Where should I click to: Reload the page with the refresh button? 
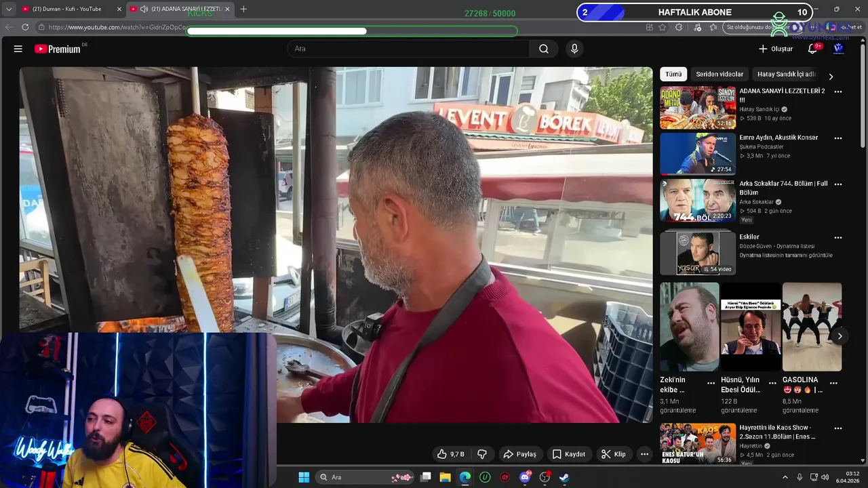25,27
